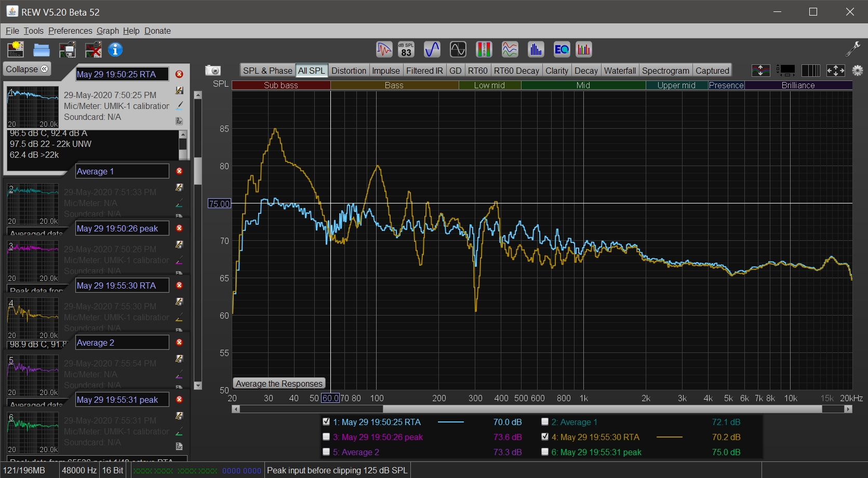
Task: Check trace 2: Average 1
Action: [545, 422]
